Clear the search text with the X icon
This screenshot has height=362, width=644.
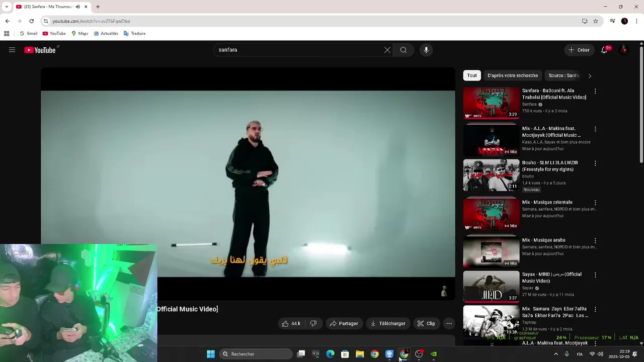click(x=387, y=50)
